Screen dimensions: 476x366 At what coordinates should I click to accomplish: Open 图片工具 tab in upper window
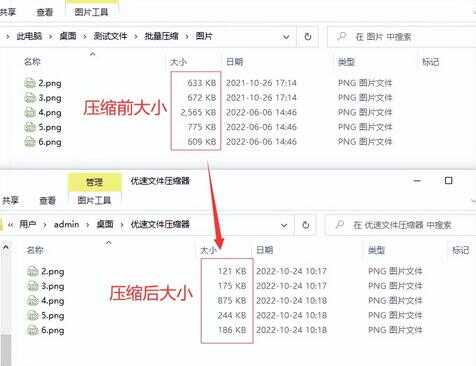click(x=91, y=12)
